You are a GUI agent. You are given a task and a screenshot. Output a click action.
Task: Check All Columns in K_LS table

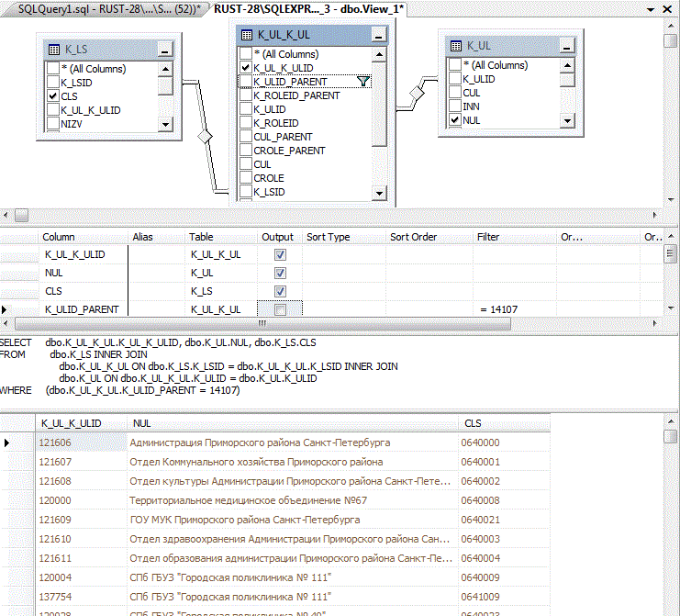tap(53, 68)
